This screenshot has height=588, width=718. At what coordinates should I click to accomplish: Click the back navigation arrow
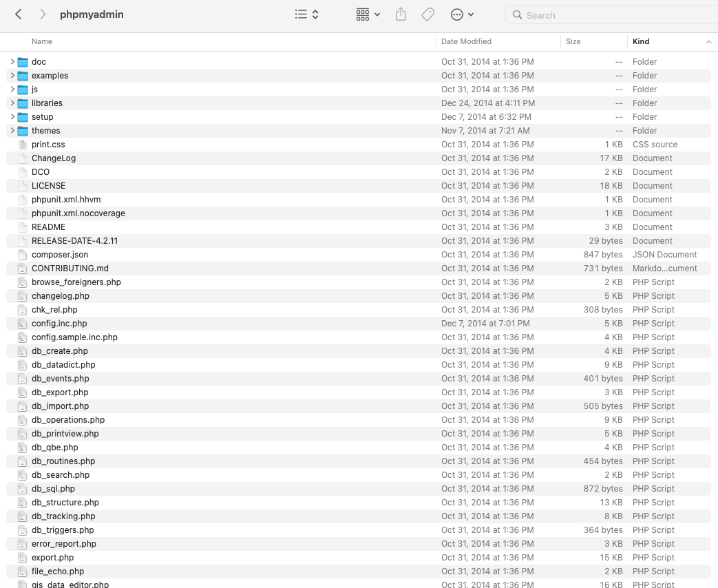(18, 14)
